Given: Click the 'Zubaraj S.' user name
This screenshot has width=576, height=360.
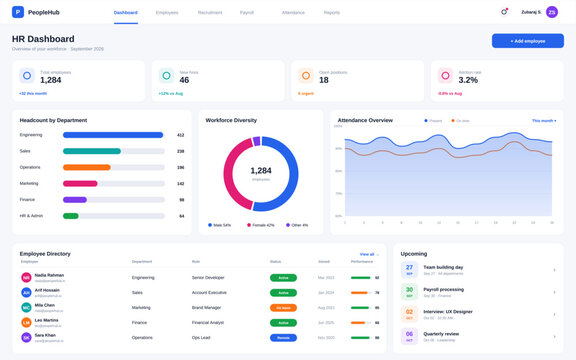Looking at the screenshot, I should [x=531, y=12].
